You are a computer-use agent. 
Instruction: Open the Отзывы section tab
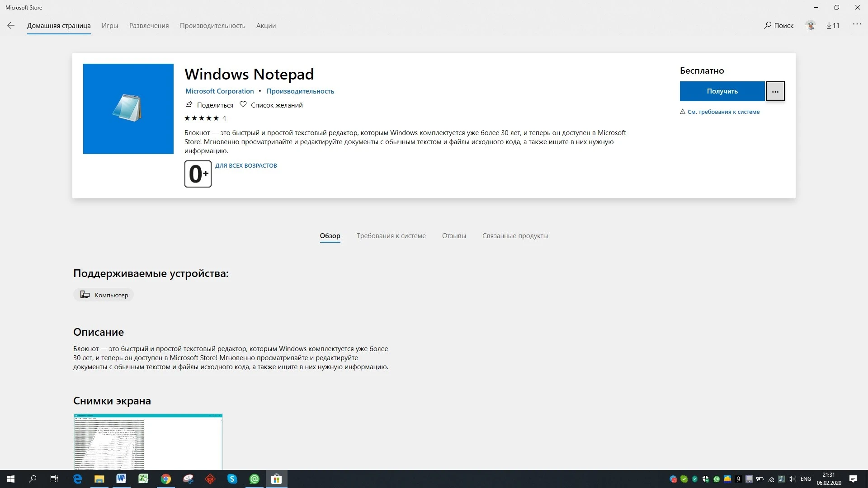click(454, 236)
